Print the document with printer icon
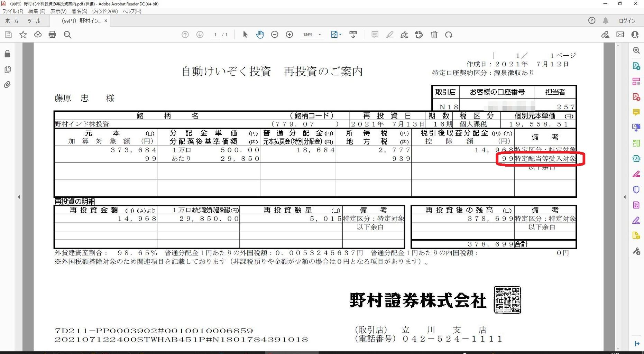This screenshot has width=644, height=354. 52,35
